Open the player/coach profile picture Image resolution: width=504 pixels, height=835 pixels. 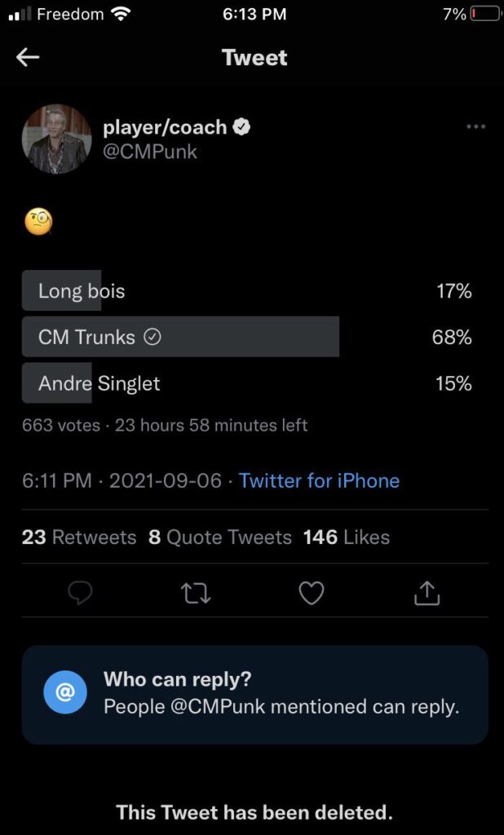[x=56, y=139]
